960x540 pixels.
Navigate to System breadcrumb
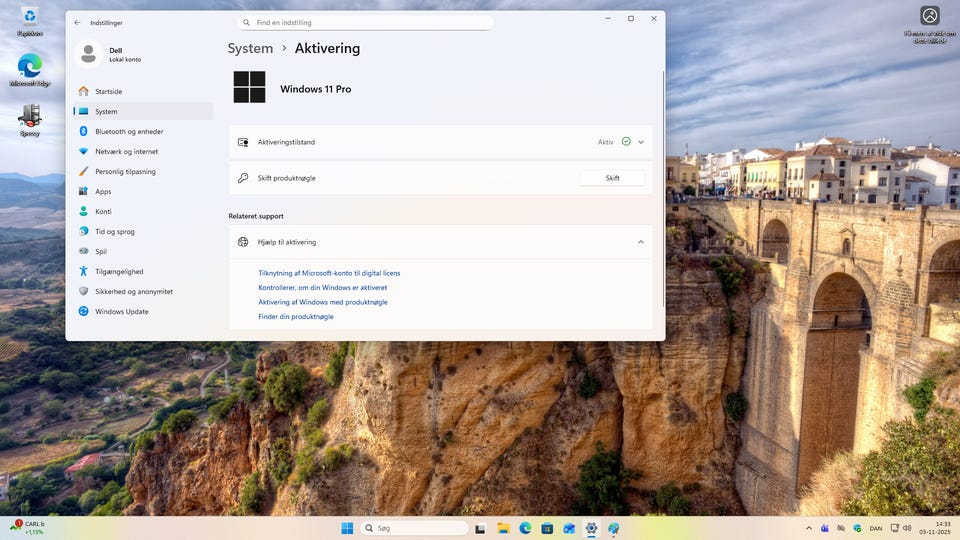(x=250, y=48)
